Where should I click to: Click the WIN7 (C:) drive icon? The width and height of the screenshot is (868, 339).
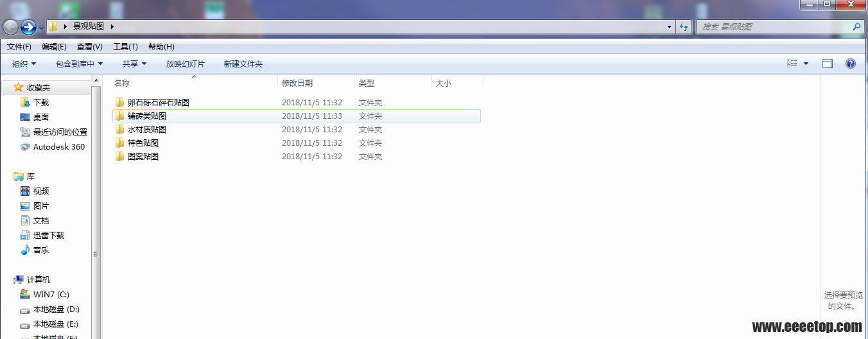[x=25, y=294]
